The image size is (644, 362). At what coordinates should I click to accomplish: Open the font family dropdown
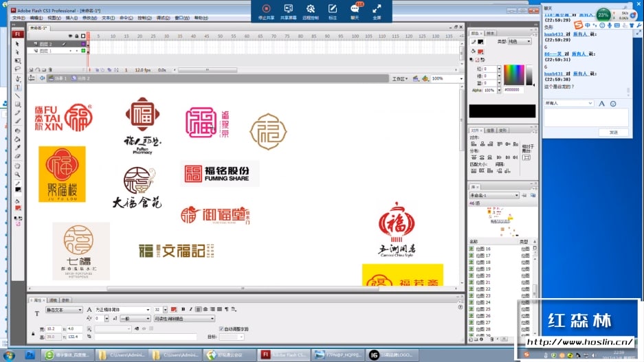[x=122, y=310]
